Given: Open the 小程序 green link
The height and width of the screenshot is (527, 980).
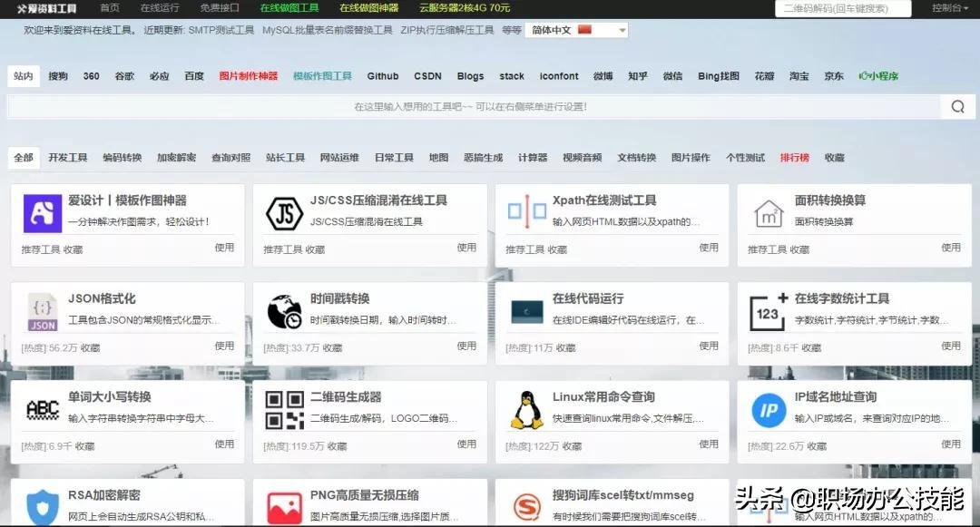Looking at the screenshot, I should point(878,75).
